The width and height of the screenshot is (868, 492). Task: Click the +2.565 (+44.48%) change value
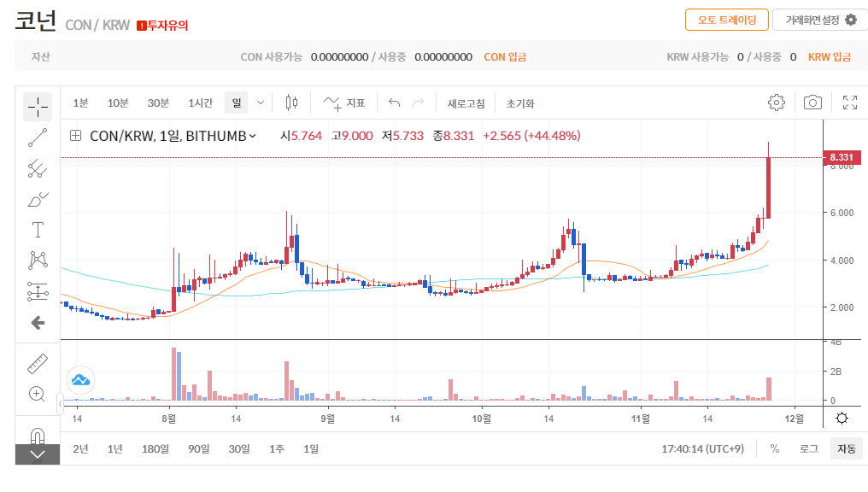coord(531,136)
